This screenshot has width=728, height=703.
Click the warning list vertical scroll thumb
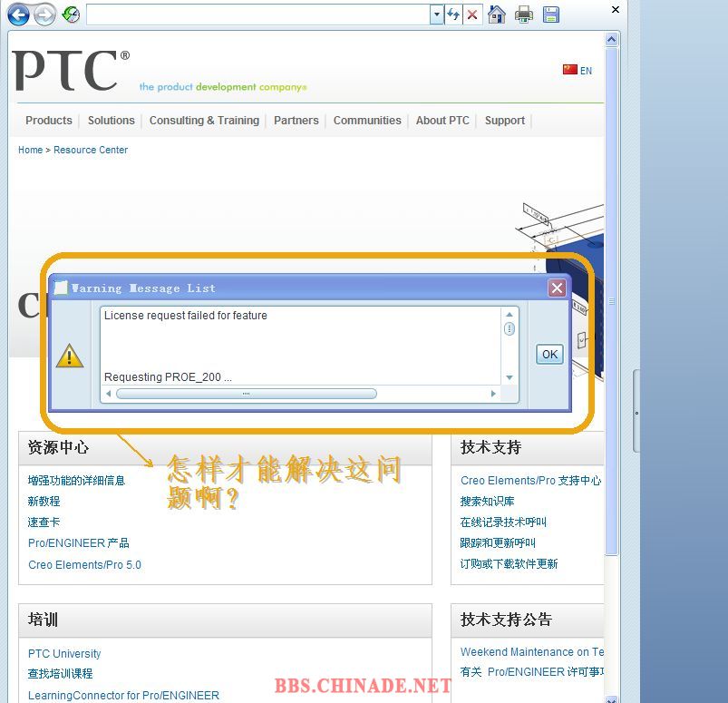coord(510,329)
